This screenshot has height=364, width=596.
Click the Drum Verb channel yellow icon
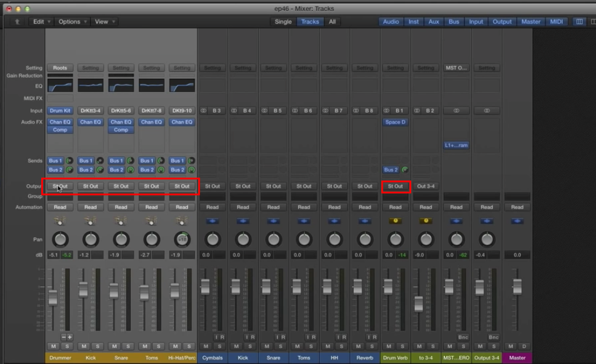tap(396, 220)
